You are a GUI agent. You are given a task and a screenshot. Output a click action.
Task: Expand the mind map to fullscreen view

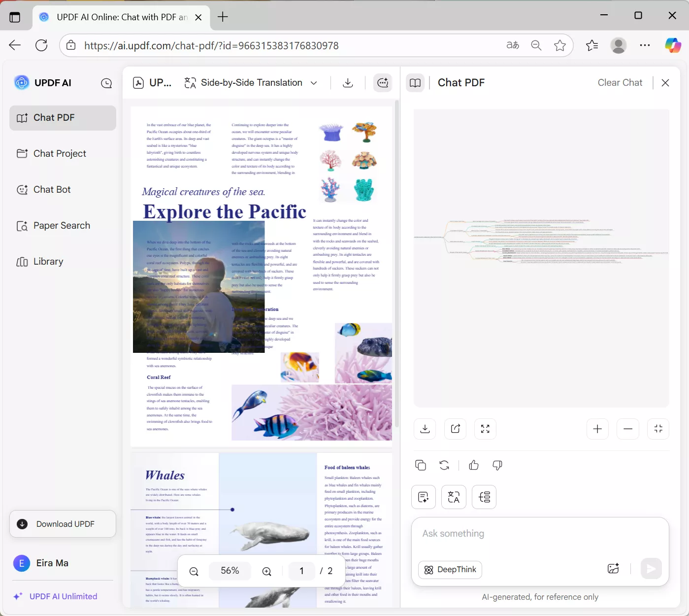[485, 429]
